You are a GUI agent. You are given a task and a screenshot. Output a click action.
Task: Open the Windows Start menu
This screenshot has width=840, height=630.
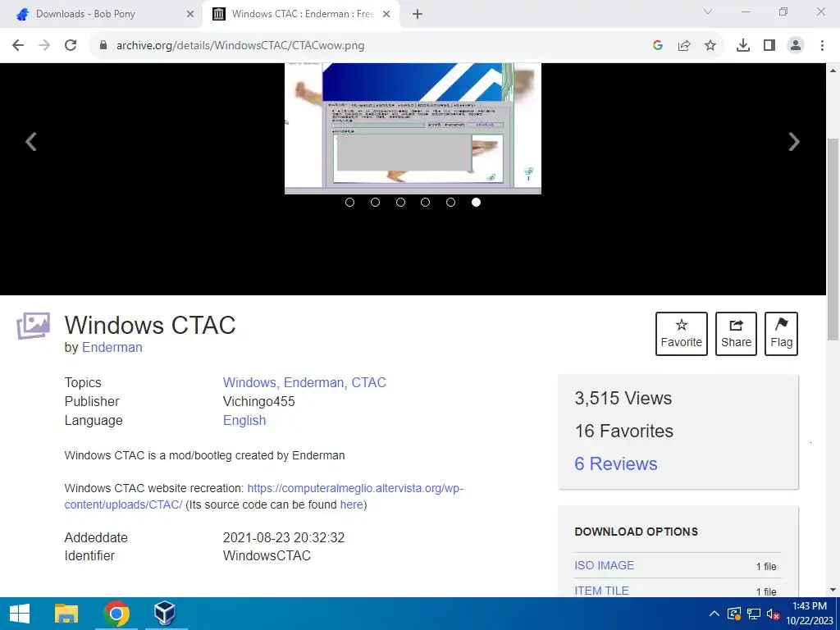click(20, 614)
